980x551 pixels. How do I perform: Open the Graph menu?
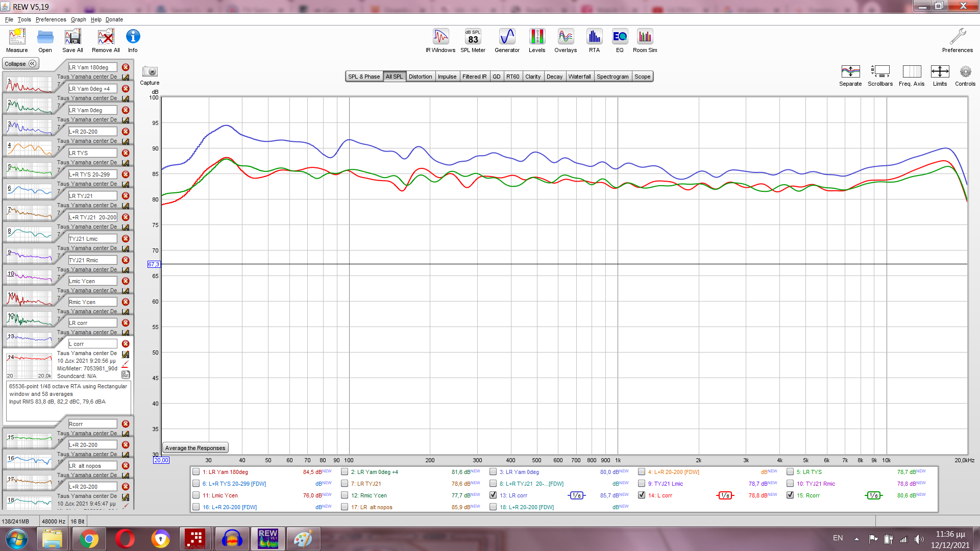pos(78,19)
